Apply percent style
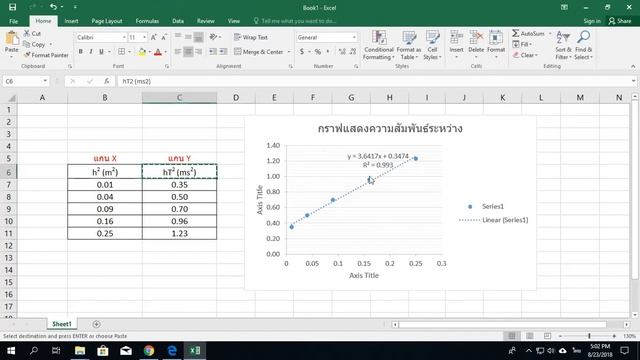Image resolution: width=640 pixels, height=360 pixels. tap(318, 52)
